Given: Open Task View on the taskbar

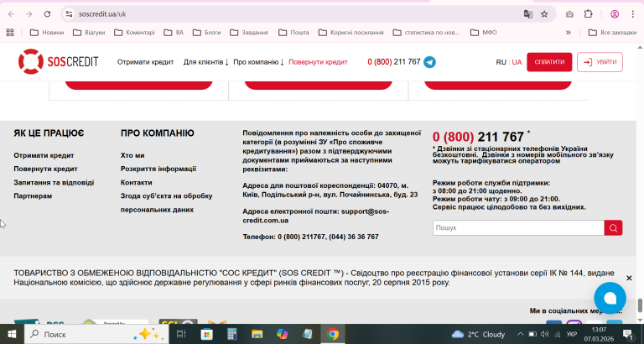Looking at the screenshot, I should 181,334.
